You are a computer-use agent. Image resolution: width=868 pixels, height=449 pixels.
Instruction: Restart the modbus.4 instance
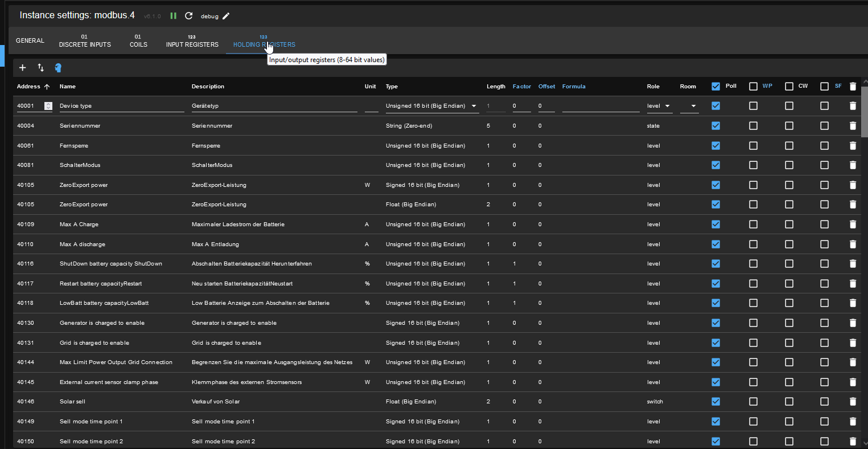click(x=189, y=16)
